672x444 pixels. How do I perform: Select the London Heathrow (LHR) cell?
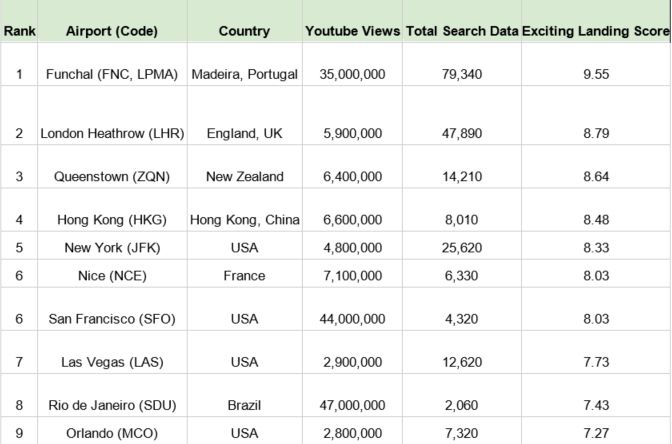tap(110, 133)
